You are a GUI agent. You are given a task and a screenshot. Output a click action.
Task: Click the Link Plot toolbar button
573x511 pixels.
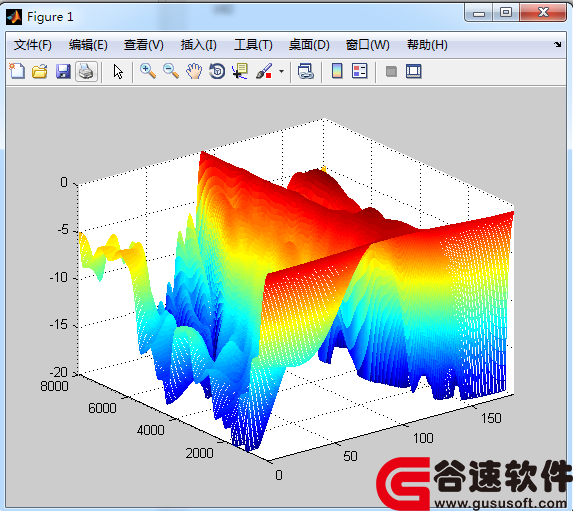[x=306, y=71]
